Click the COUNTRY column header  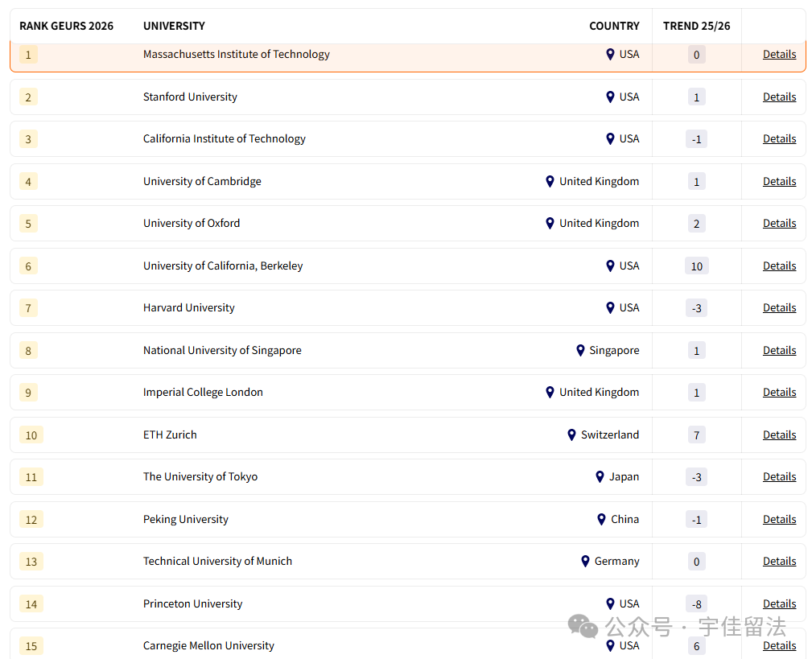click(614, 26)
